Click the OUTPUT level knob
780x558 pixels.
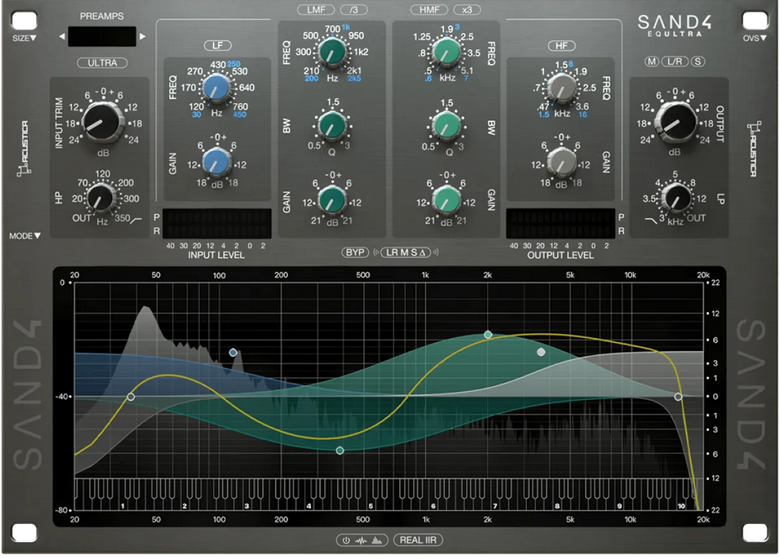(675, 122)
